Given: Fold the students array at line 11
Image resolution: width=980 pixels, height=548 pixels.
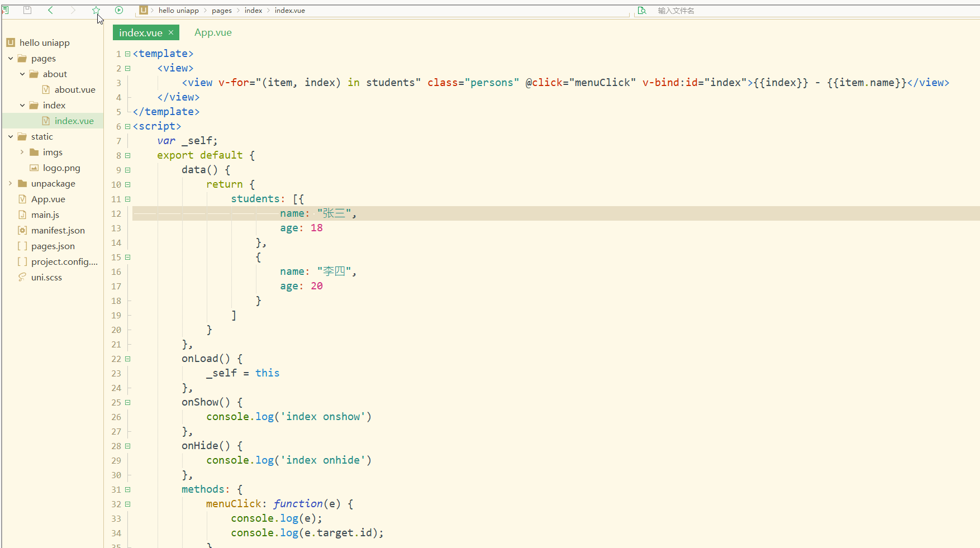Looking at the screenshot, I should coord(127,199).
